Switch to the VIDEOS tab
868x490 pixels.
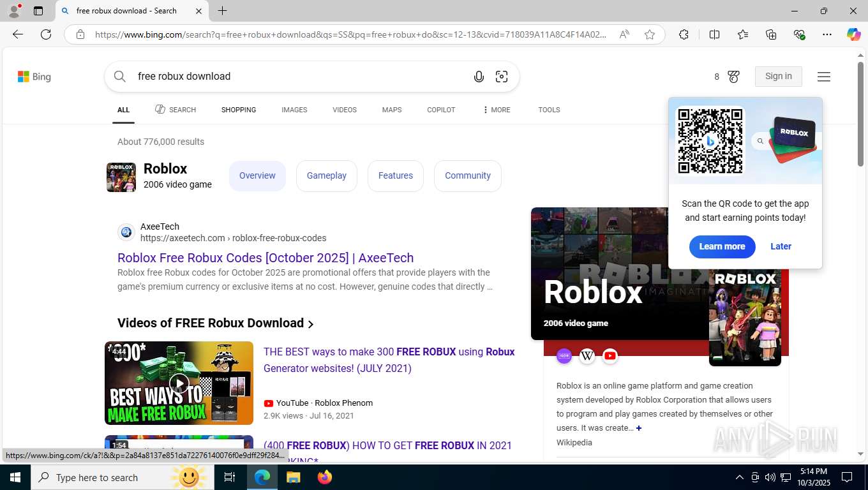(345, 110)
